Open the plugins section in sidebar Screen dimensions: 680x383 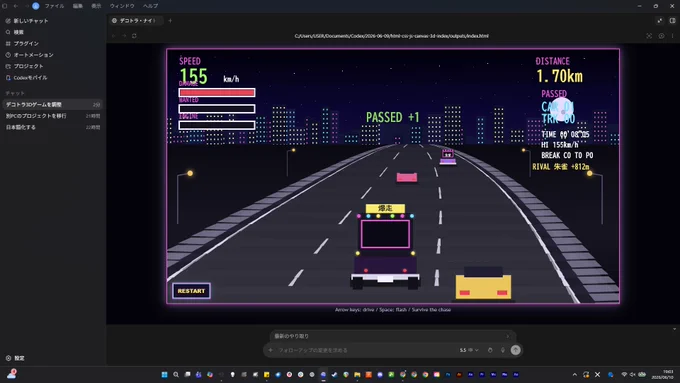pos(22,43)
